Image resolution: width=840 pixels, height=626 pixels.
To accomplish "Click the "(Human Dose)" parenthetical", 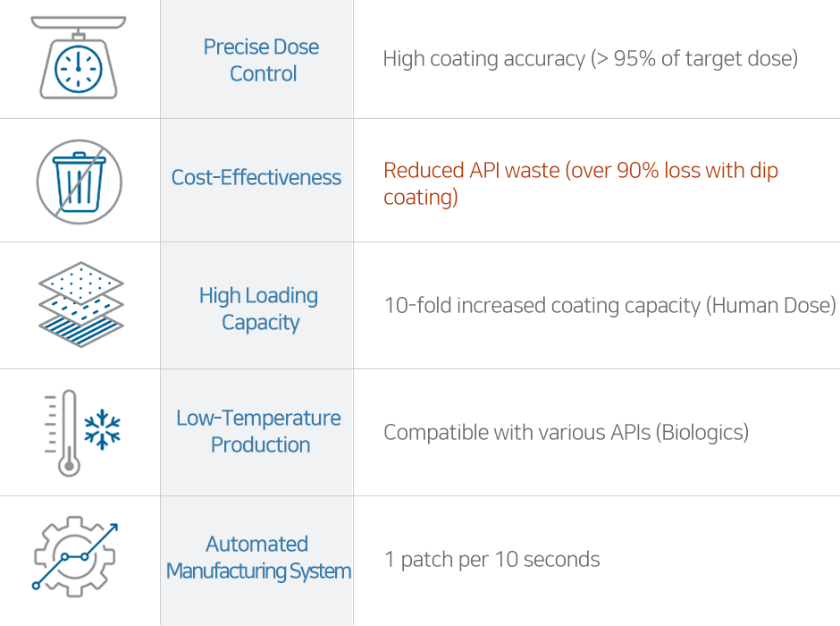I will pos(771,305).
